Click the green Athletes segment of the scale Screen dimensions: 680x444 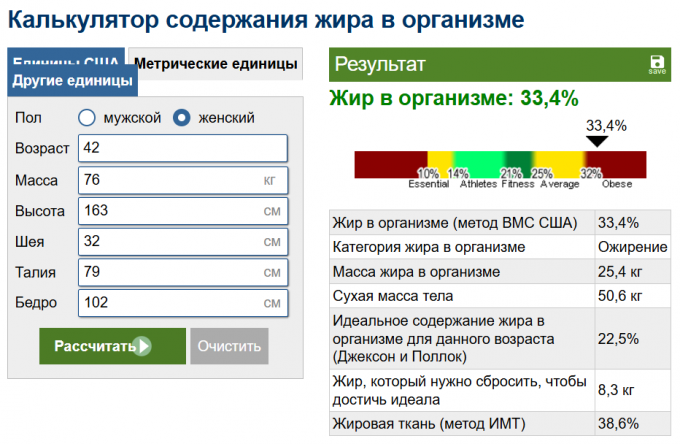coord(480,162)
